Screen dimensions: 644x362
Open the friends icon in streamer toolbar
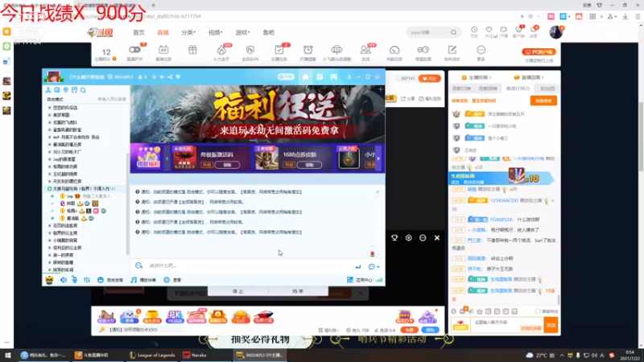coord(365,50)
